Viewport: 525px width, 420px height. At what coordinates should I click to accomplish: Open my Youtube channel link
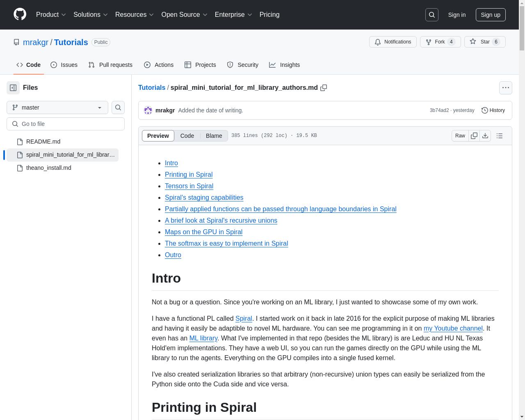click(x=453, y=329)
